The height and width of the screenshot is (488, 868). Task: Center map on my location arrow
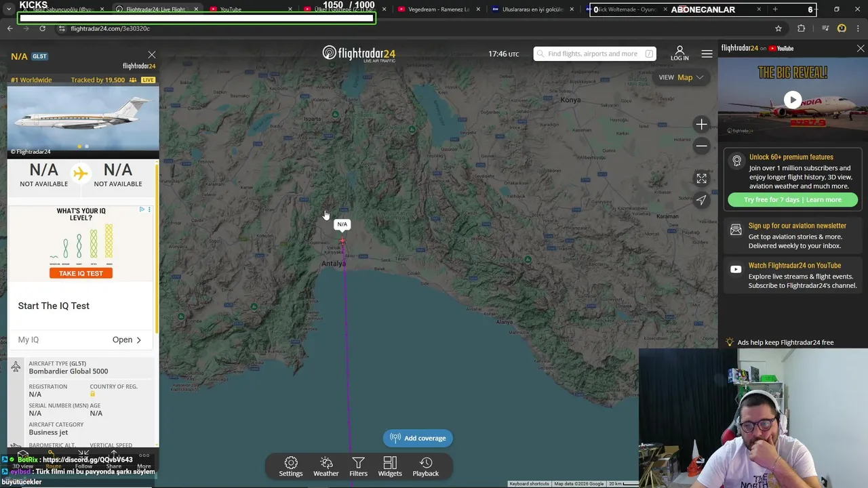(x=701, y=200)
